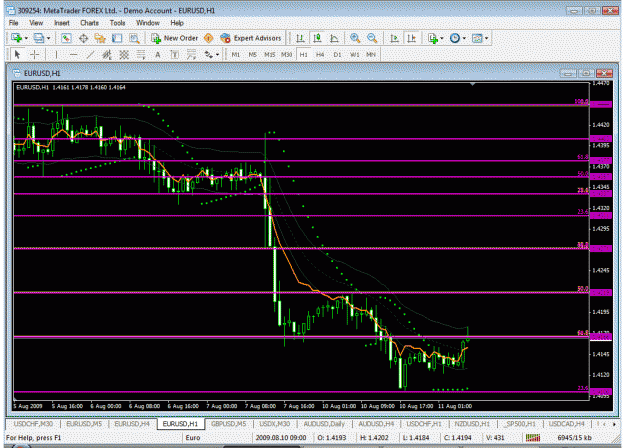625x448 pixels.
Task: Select the Crosshair tool
Action: click(35, 55)
